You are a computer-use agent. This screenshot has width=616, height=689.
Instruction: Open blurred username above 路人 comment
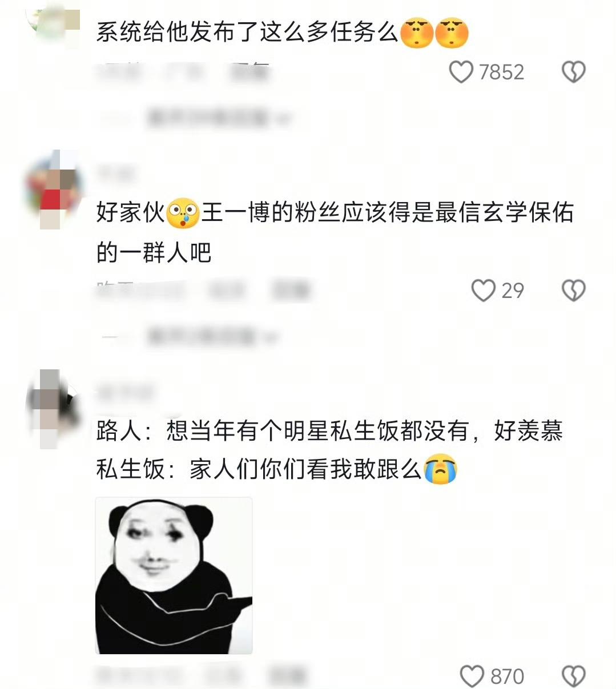tap(125, 391)
